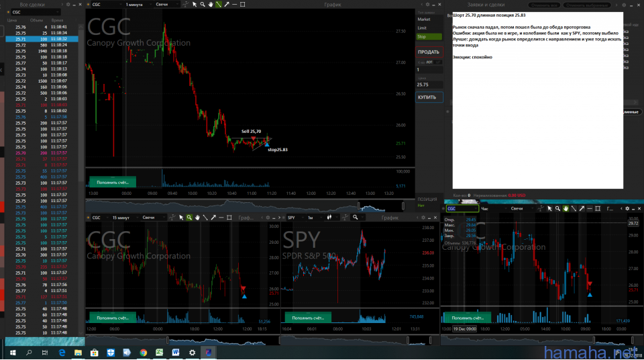Click Пополнить счёт in the hourly CGC chart

[468, 318]
